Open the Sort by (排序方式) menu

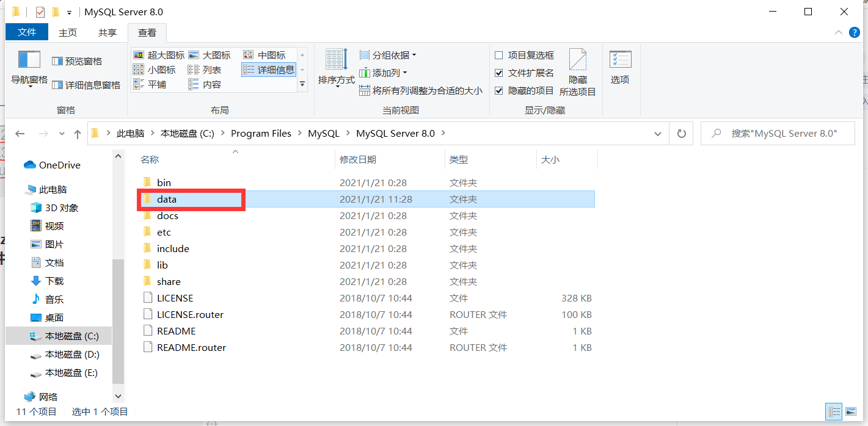pyautogui.click(x=337, y=68)
